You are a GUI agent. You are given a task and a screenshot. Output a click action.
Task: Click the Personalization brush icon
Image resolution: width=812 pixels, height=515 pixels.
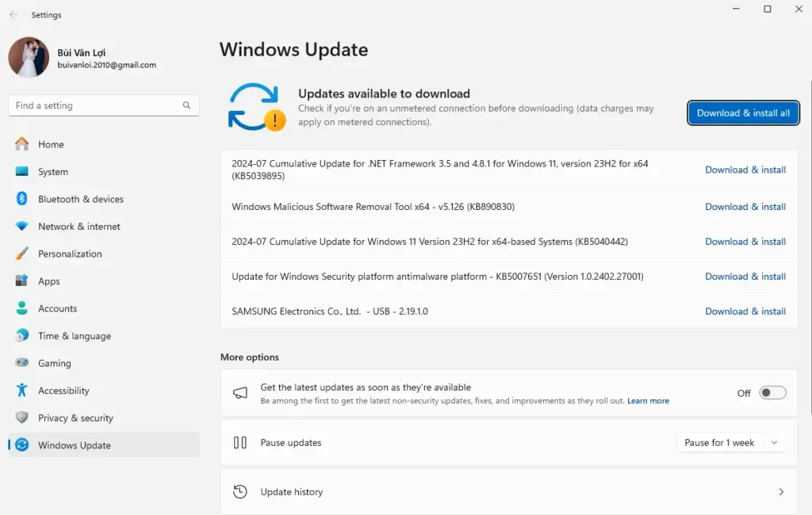coord(23,254)
